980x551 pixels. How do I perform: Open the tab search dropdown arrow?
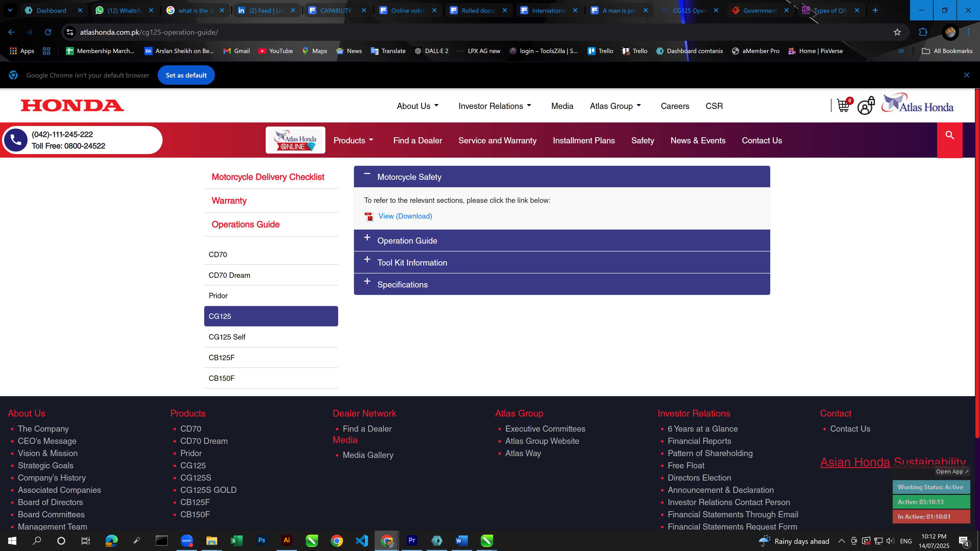click(10, 10)
